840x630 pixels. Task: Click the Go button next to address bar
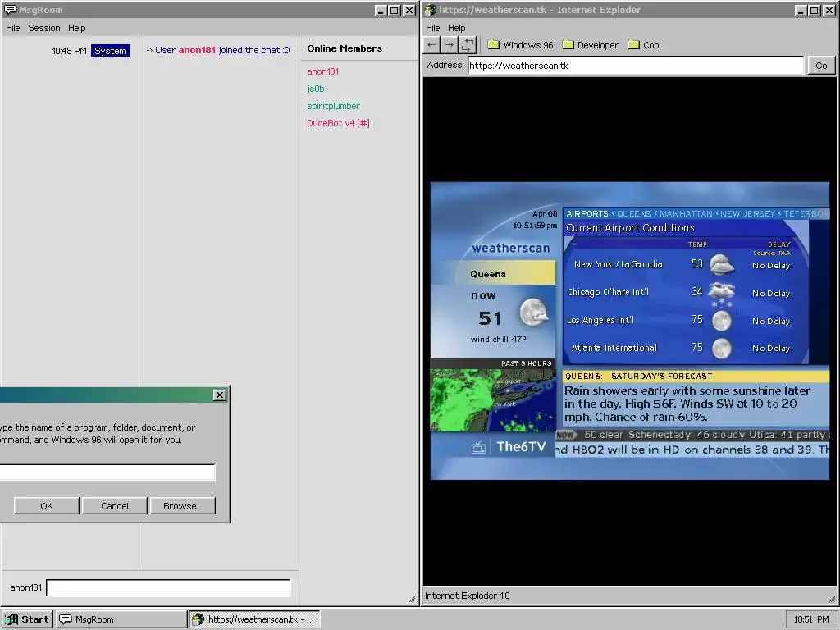tap(821, 66)
